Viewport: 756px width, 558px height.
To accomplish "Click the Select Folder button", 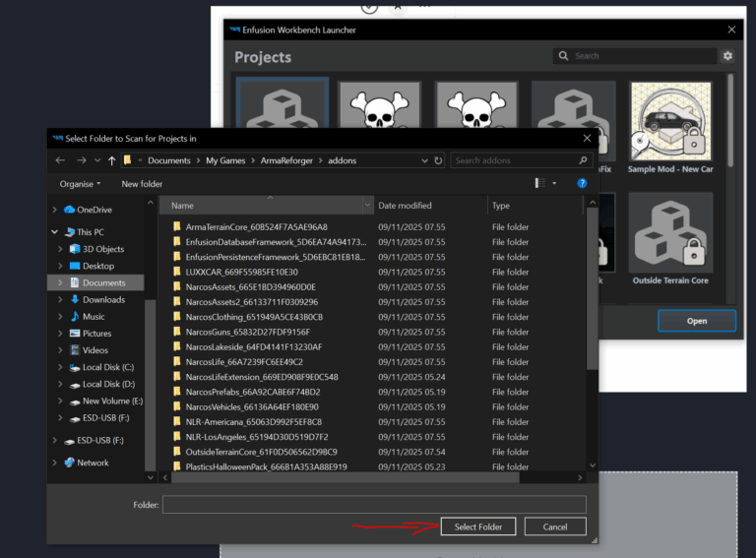I will 478,527.
